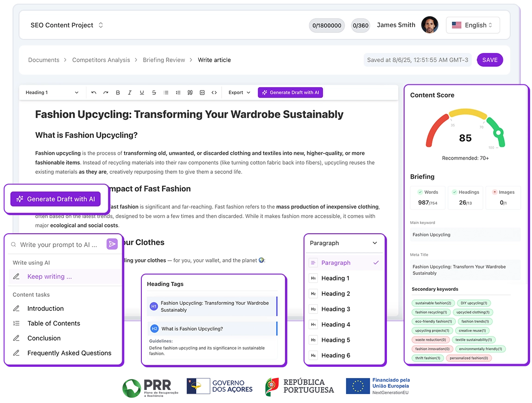532x403 pixels.
Task: Open the Heading 1 style dropdown
Action: (x=52, y=93)
